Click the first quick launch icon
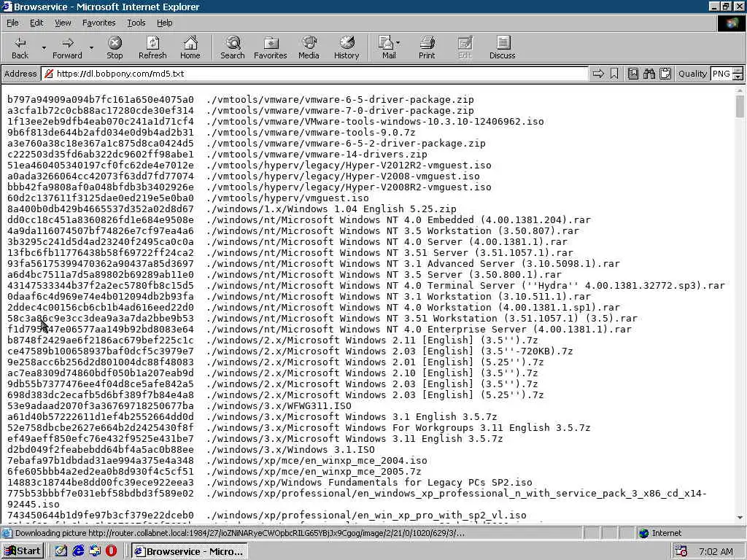The height and width of the screenshot is (560, 747). click(61, 551)
